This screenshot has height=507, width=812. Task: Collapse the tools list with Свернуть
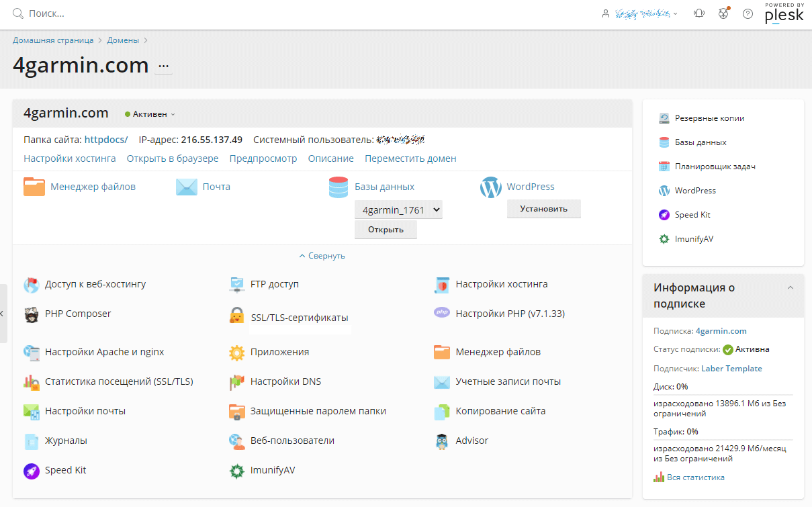coord(322,256)
